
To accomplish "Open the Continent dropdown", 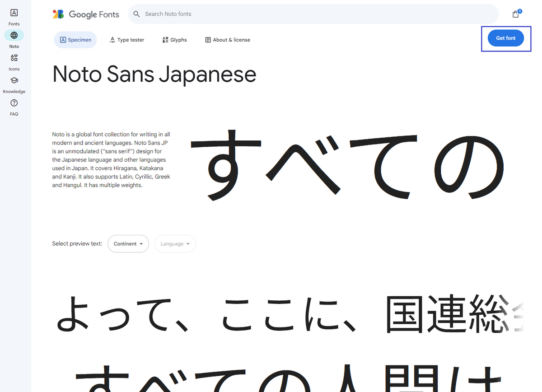I will pos(128,244).
